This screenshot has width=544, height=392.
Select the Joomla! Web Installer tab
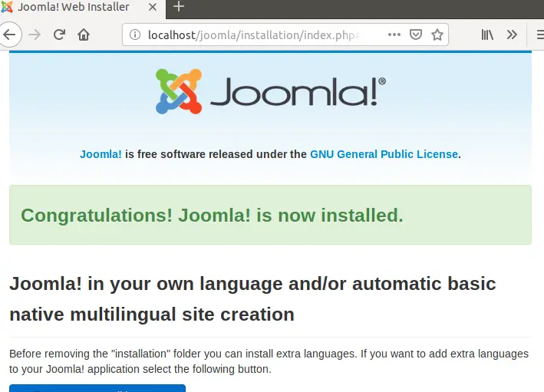point(83,7)
